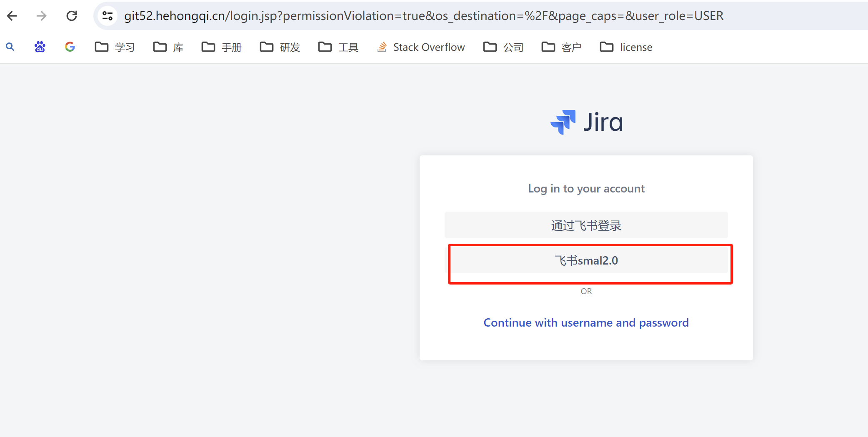
Task: Expand the 库 bookmark folder
Action: tap(168, 47)
